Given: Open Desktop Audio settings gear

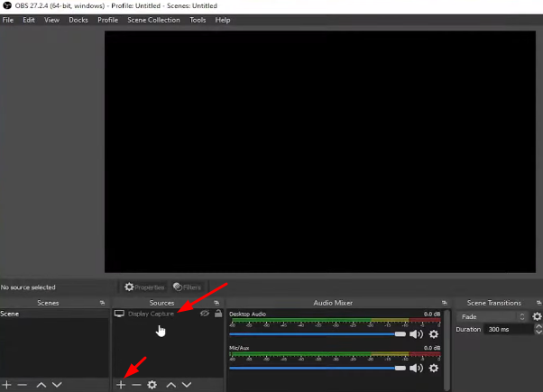Looking at the screenshot, I should [x=434, y=334].
